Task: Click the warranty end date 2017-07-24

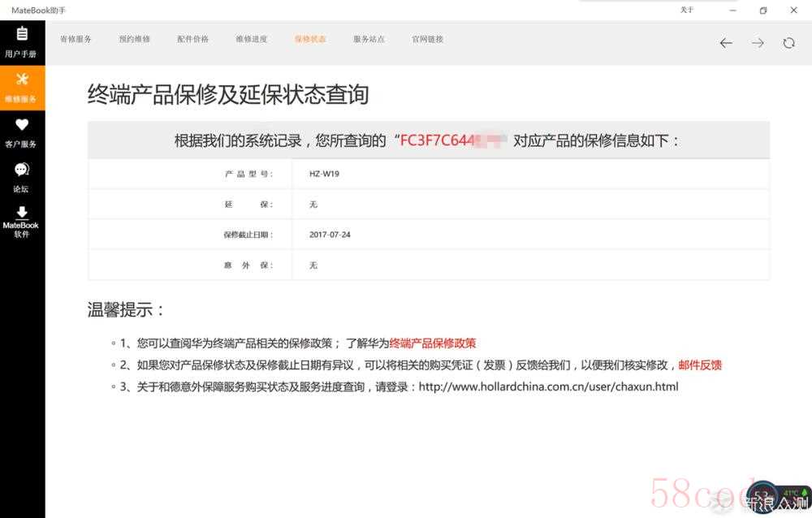Action: 330,235
